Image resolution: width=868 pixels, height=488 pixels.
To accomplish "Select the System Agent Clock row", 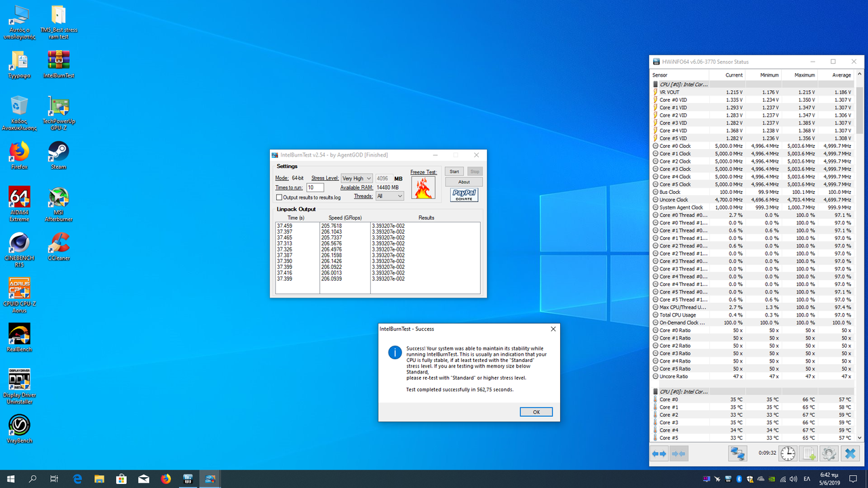I will coord(752,207).
